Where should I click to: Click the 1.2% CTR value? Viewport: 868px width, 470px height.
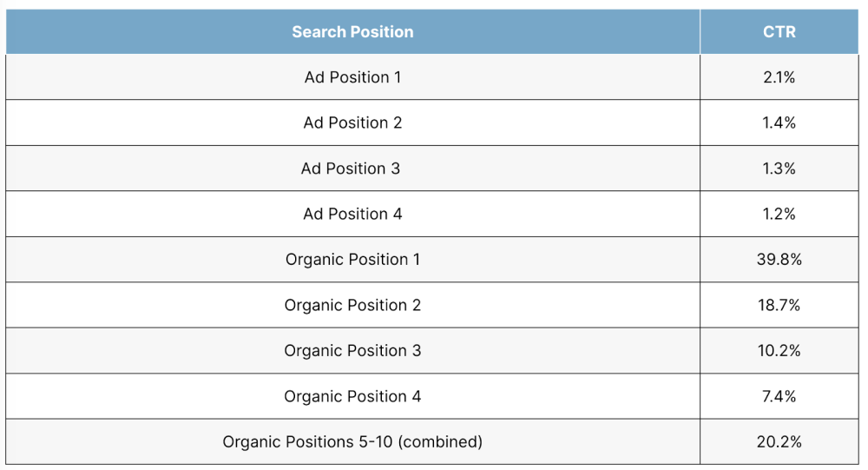tap(779, 214)
